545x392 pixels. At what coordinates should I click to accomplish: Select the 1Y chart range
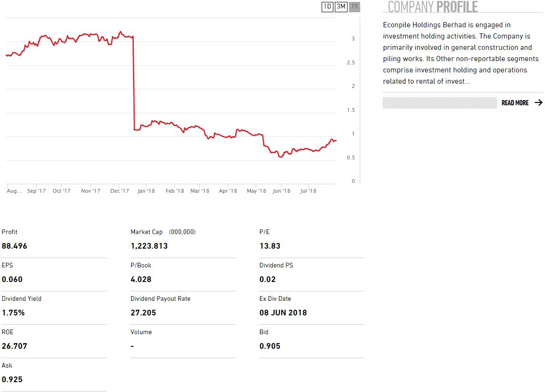[355, 7]
